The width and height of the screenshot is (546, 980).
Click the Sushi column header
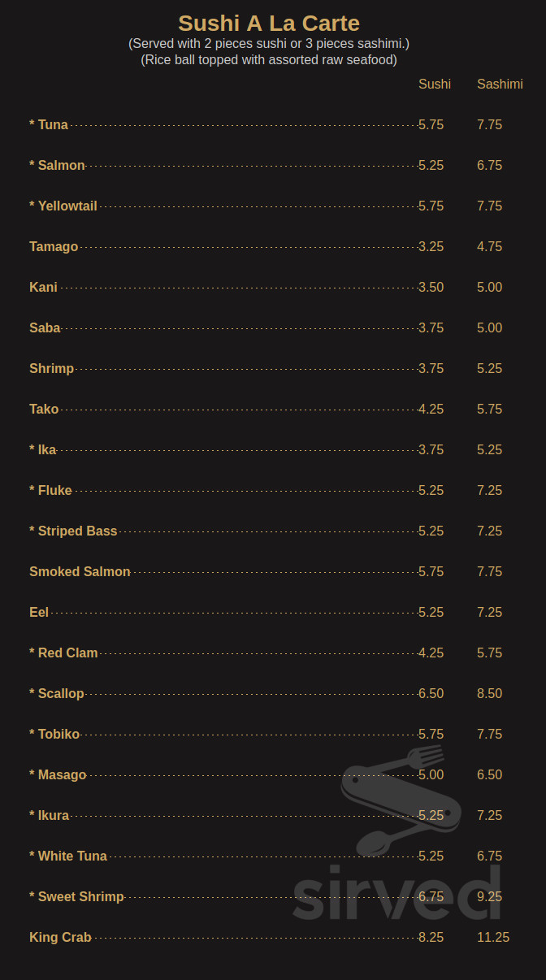pos(435,84)
